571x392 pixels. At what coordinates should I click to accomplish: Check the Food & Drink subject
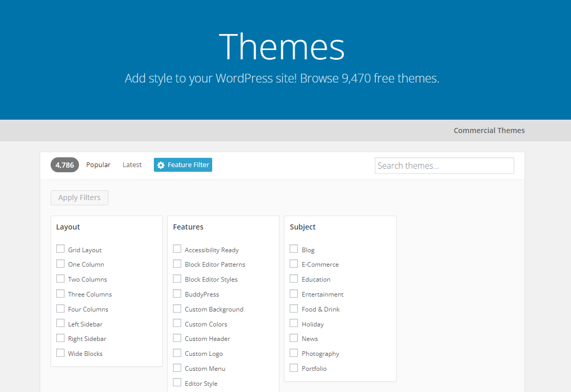pos(294,308)
